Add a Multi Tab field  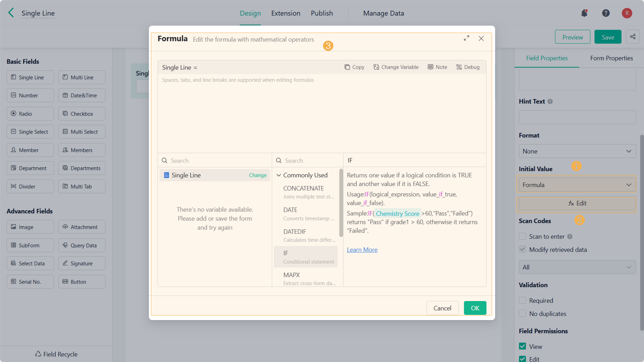click(82, 186)
